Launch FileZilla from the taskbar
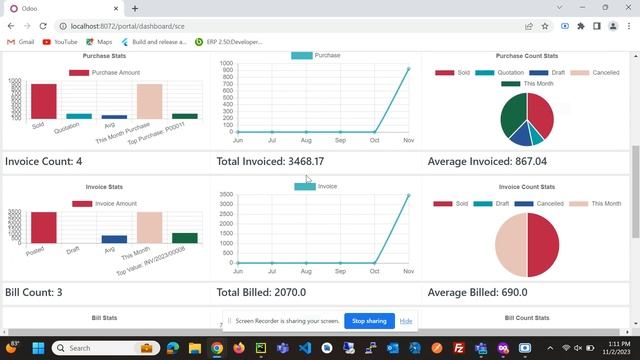Screen dimensions: 640x360 coord(459,348)
